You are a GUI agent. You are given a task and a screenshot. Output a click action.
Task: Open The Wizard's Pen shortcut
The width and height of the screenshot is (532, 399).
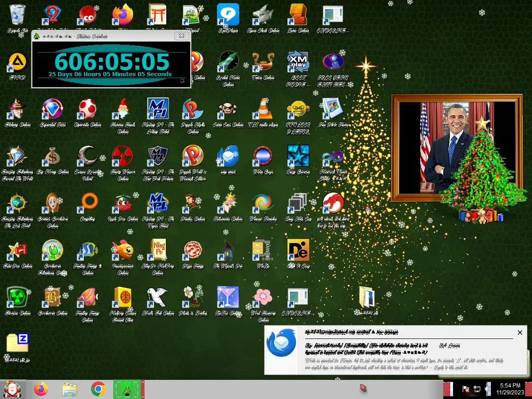coord(228,251)
